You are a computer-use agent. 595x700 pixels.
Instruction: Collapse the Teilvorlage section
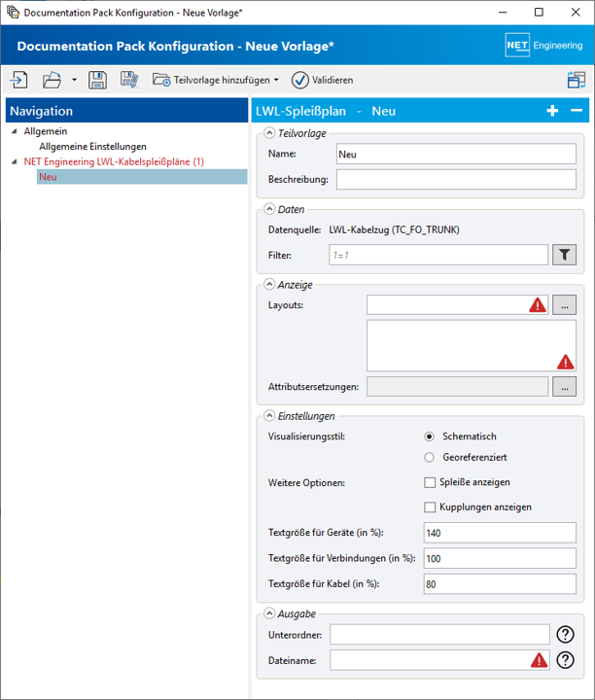[x=269, y=133]
